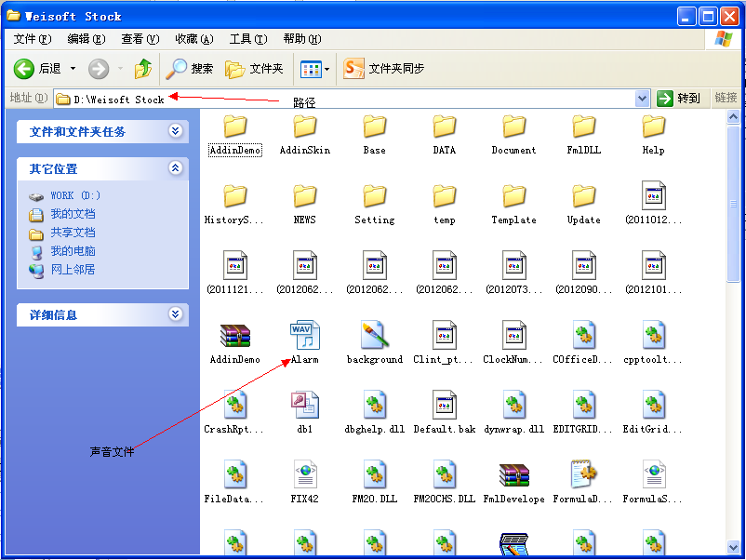Click the Links (链接) toolbar label
This screenshot has height=560, width=746.
(726, 98)
